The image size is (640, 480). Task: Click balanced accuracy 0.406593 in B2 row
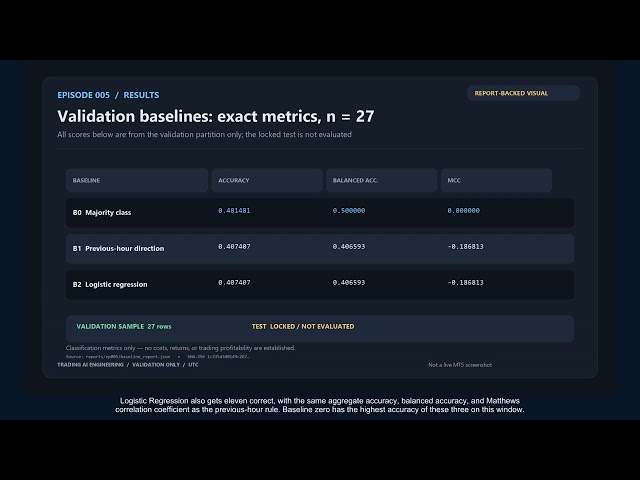coord(349,282)
